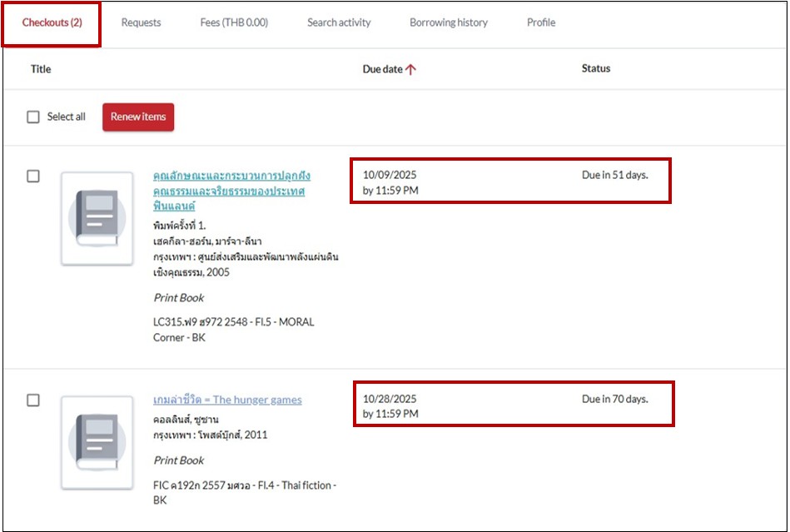Click the Due in 70 days status
The height and width of the screenshot is (532, 790).
tap(614, 400)
